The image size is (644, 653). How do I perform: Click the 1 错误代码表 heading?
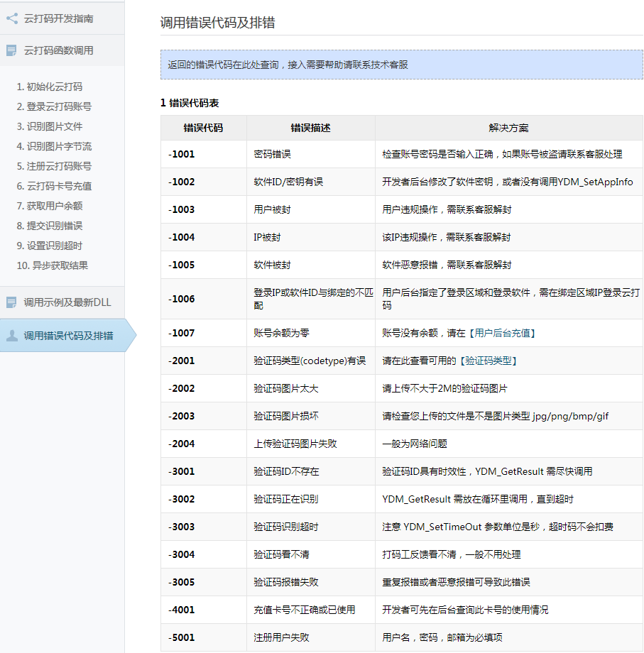click(x=190, y=103)
